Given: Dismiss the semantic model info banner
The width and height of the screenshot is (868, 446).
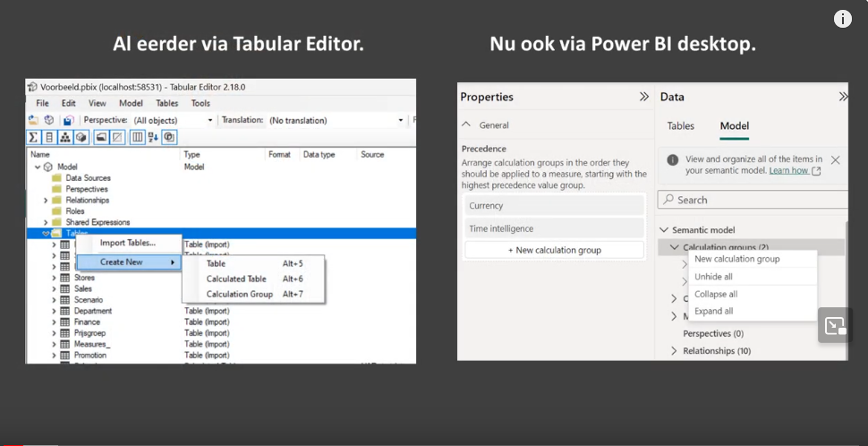Looking at the screenshot, I should [x=835, y=159].
